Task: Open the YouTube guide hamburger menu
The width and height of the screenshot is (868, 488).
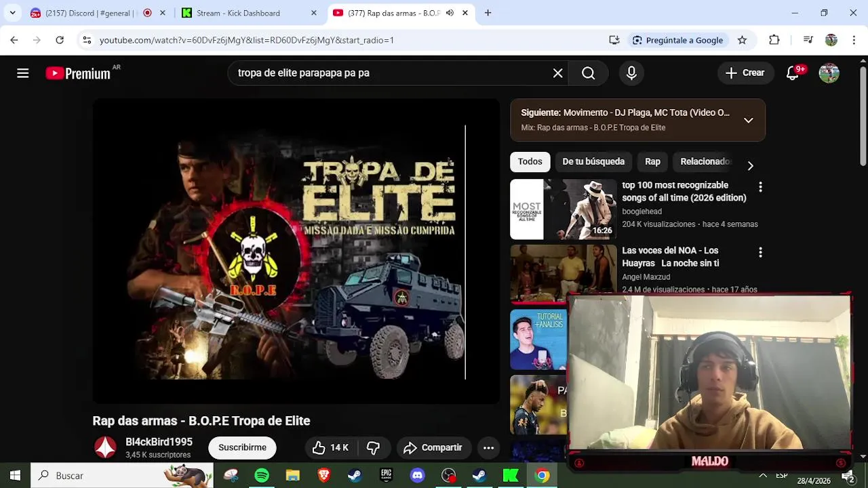Action: 22,73
